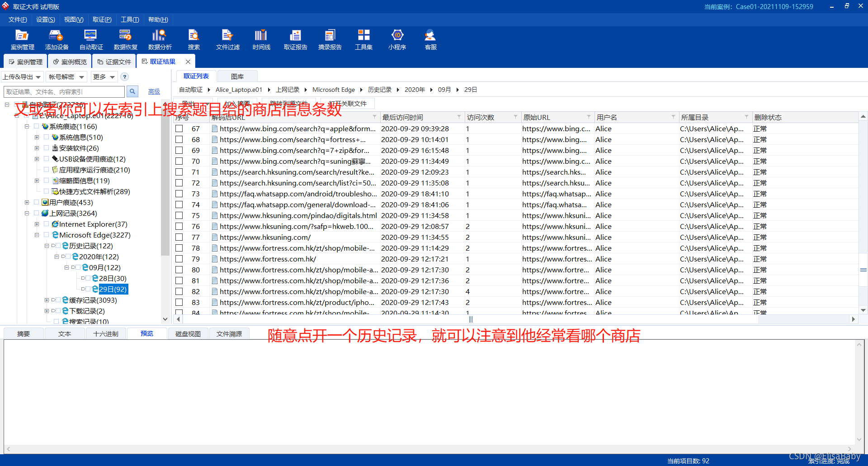Screen dimensions: 868x466
Task: Click filter icon on 用户名 column
Action: tap(673, 117)
